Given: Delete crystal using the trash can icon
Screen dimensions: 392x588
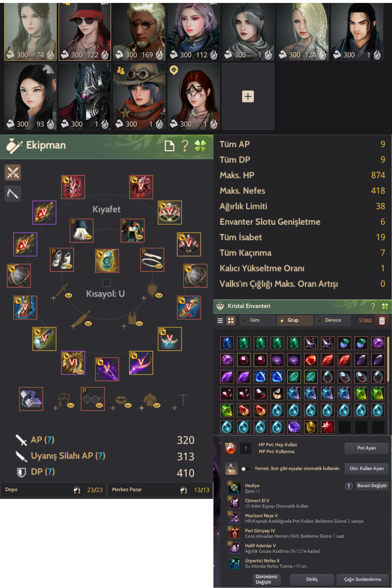Looking at the screenshot, I should coord(382,320).
